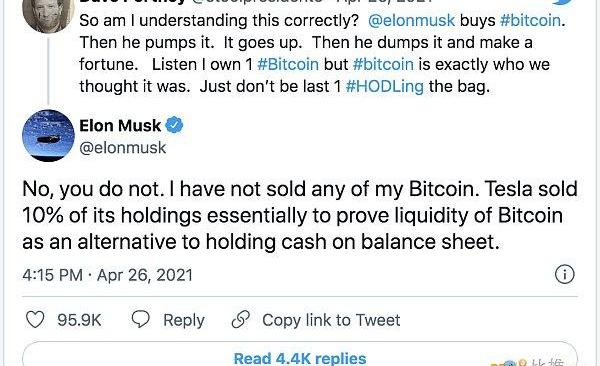The height and width of the screenshot is (366, 600).
Task: Click the Twitter bird logo
Action: coord(562,2)
